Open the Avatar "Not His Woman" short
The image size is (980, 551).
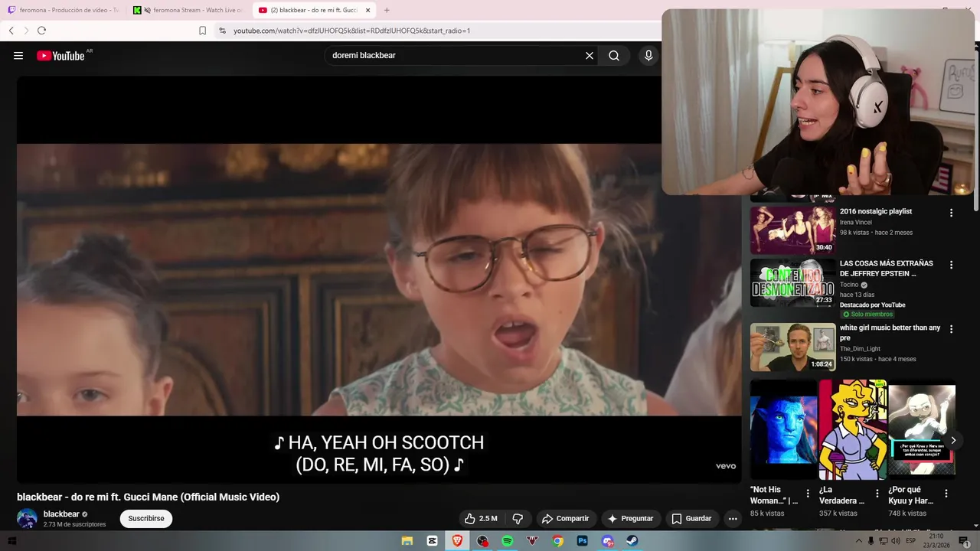tap(783, 429)
